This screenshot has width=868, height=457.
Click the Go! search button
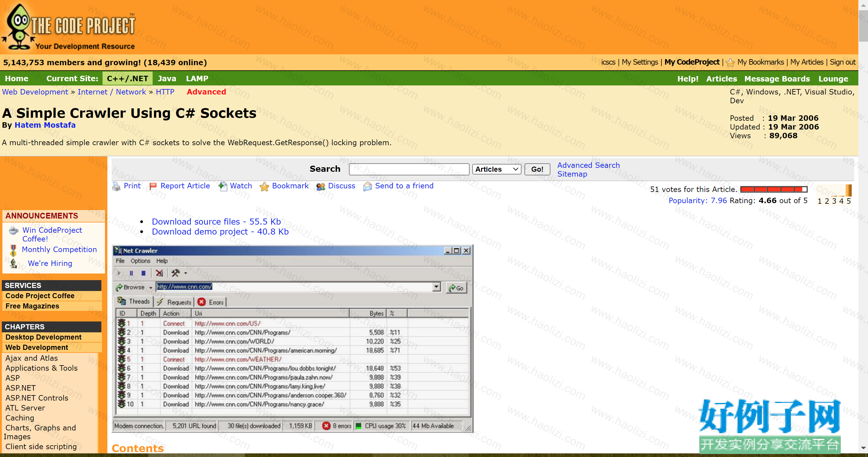pos(537,169)
